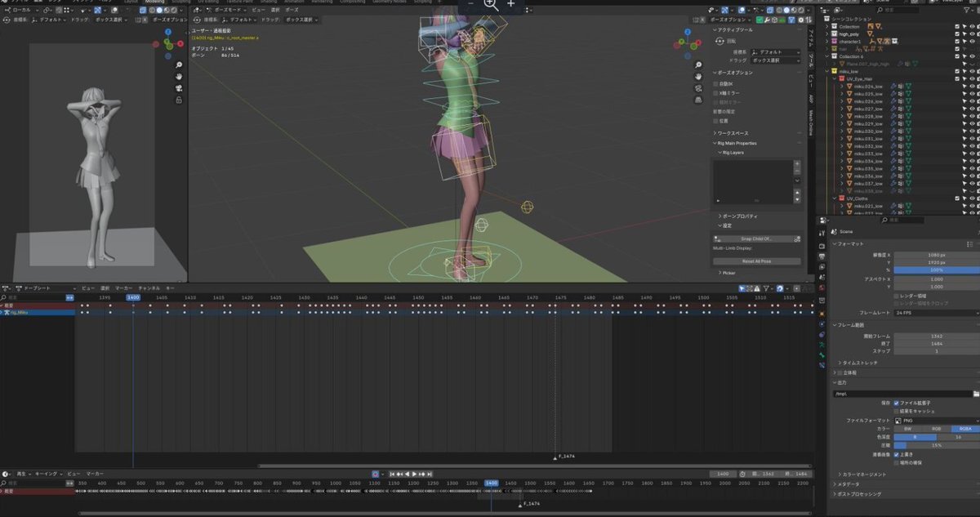Click the zoom magnifier icon in the left viewport
Viewport: 980px width, 517px height.
coord(179,65)
